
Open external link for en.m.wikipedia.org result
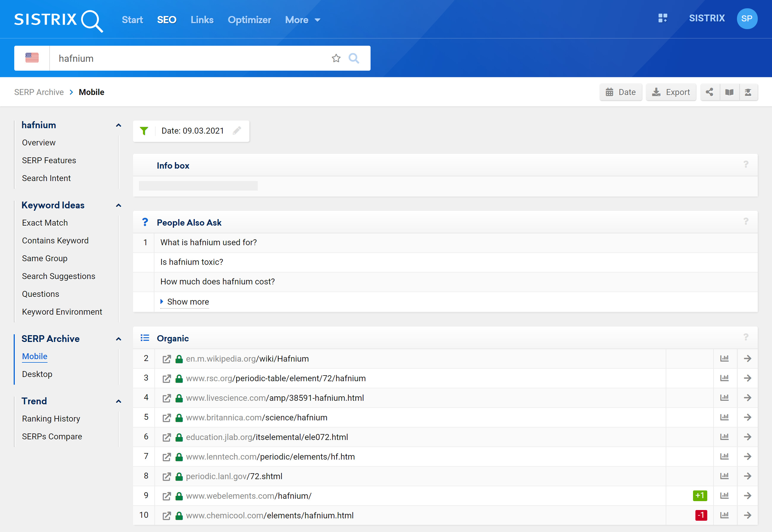tap(167, 359)
